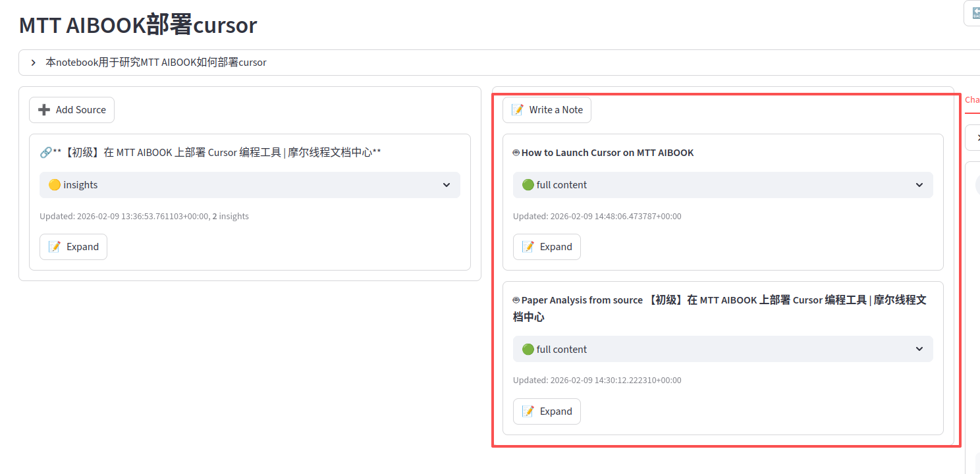Viewport: 980px width, 474px height.
Task: Click the timestamp 'Updated: 2026-02-09 14:30:12.222310+00:00'
Action: (597, 380)
